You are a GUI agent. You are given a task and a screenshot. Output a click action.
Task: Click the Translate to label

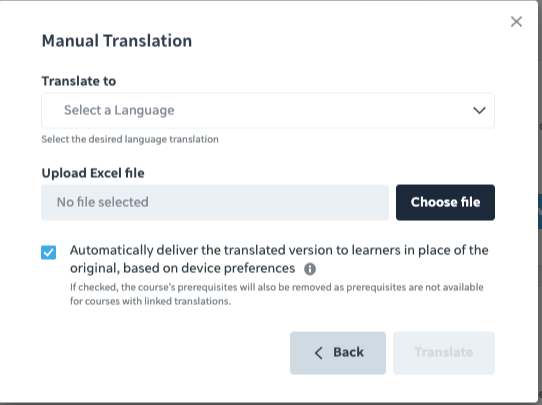pos(78,81)
